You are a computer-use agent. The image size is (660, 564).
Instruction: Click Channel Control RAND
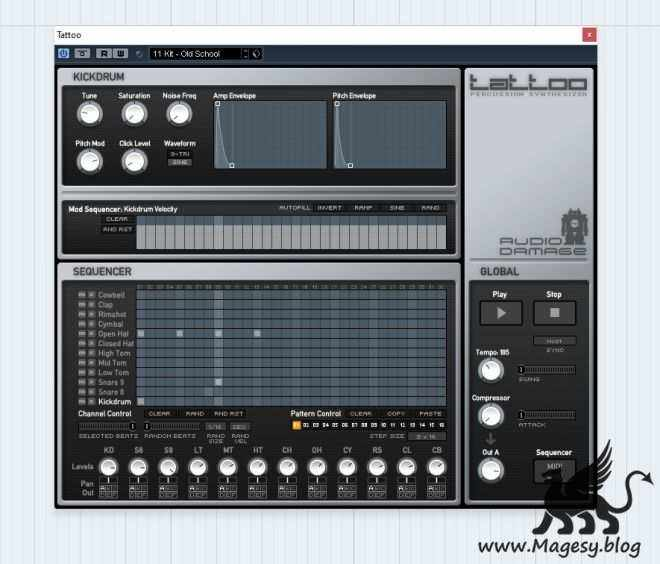click(194, 414)
